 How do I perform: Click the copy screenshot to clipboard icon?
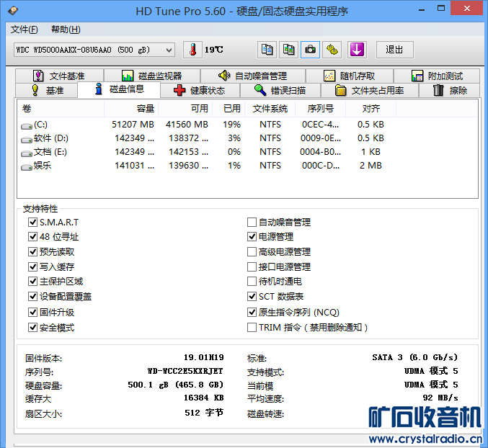pyautogui.click(x=289, y=50)
